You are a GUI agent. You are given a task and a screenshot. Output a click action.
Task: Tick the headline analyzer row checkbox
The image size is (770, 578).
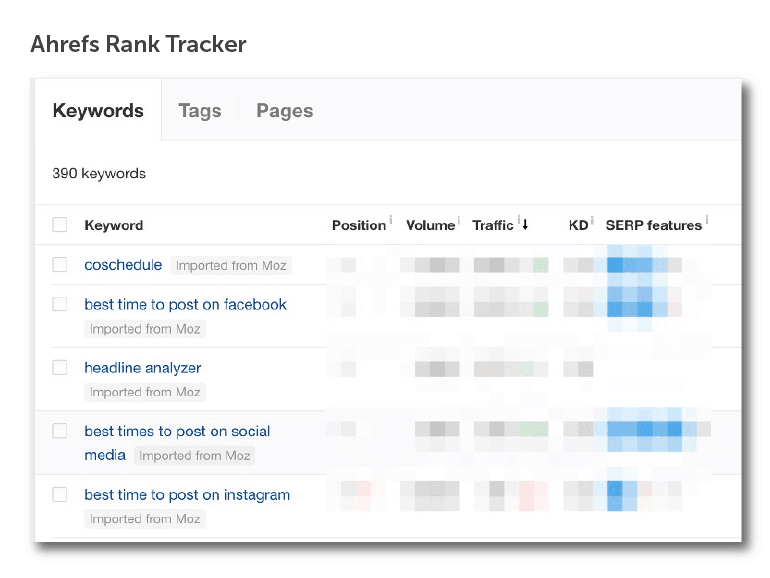[x=60, y=367]
